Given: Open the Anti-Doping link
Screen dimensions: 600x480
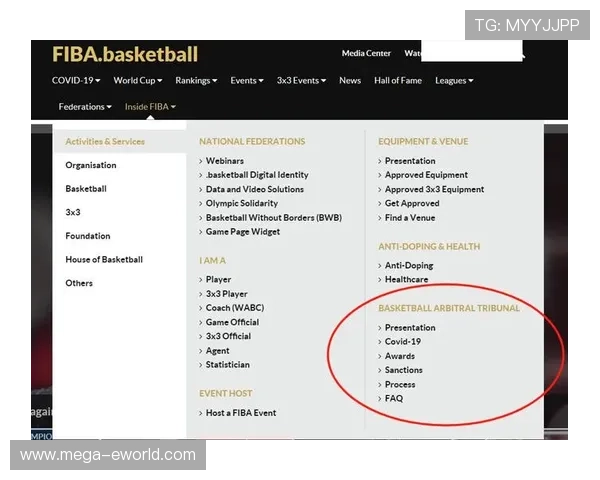Looking at the screenshot, I should [409, 265].
